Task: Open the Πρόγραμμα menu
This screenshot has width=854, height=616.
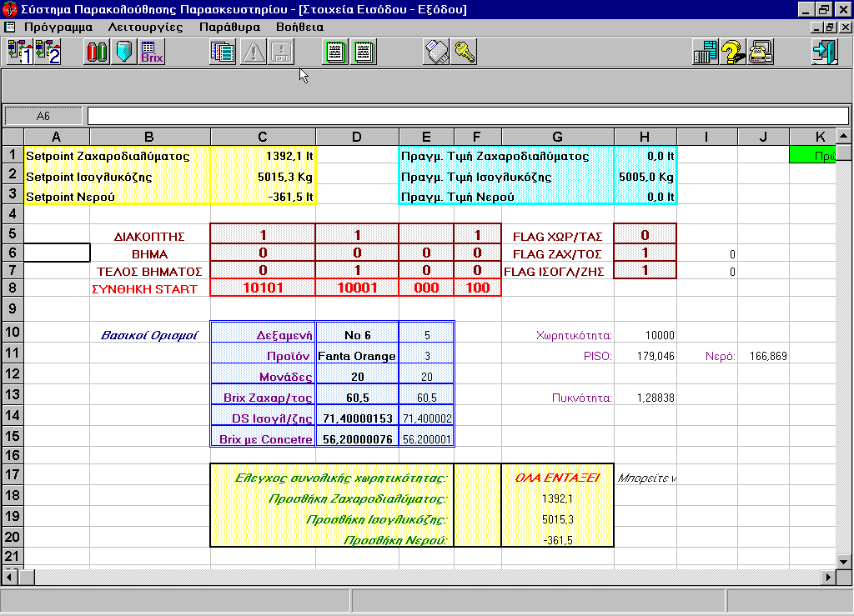Action: [x=58, y=27]
